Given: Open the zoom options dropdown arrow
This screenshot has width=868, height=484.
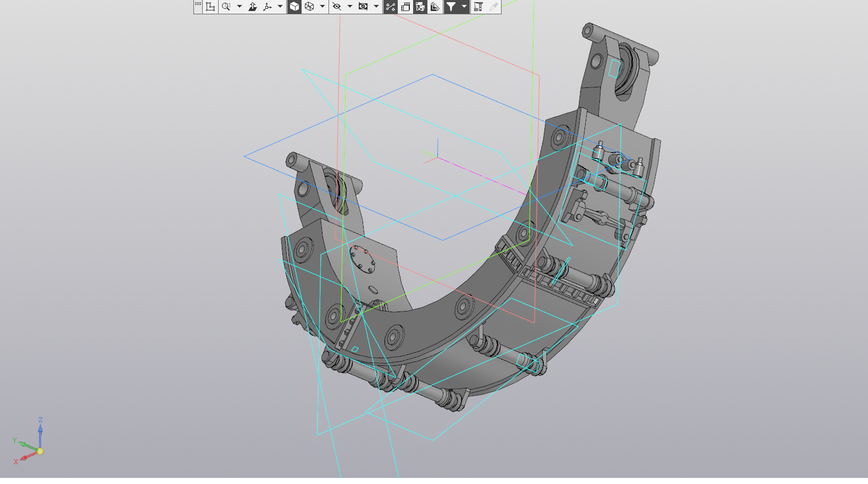Looking at the screenshot, I should [x=239, y=7].
